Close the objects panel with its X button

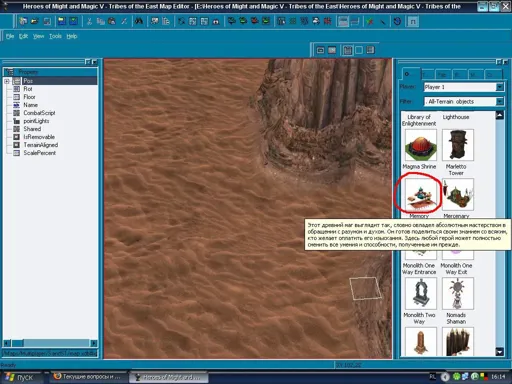pyautogui.click(x=506, y=62)
